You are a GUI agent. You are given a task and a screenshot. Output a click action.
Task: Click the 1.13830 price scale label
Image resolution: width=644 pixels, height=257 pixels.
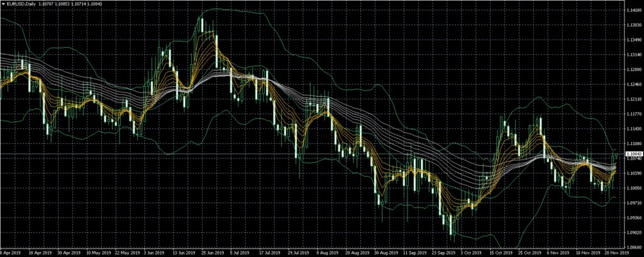click(635, 26)
